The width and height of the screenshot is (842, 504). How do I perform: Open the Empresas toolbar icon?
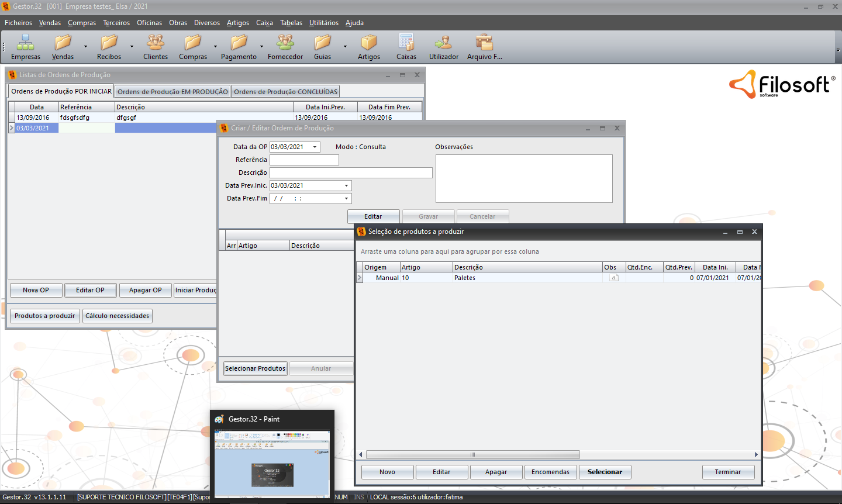pyautogui.click(x=25, y=43)
